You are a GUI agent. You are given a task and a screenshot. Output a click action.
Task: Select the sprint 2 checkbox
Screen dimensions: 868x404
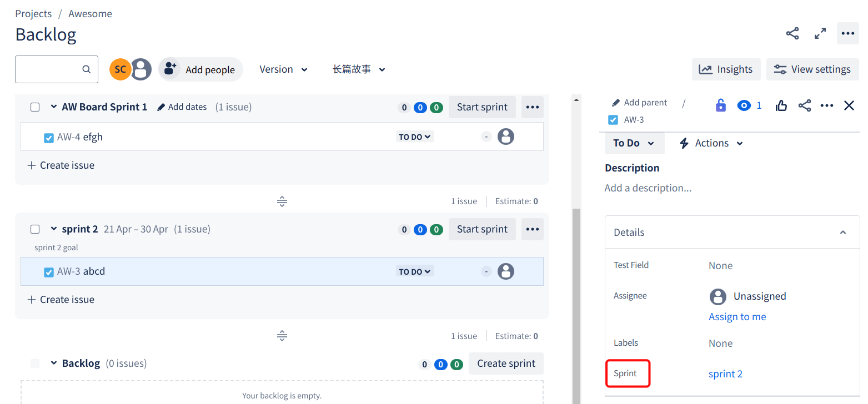(35, 229)
